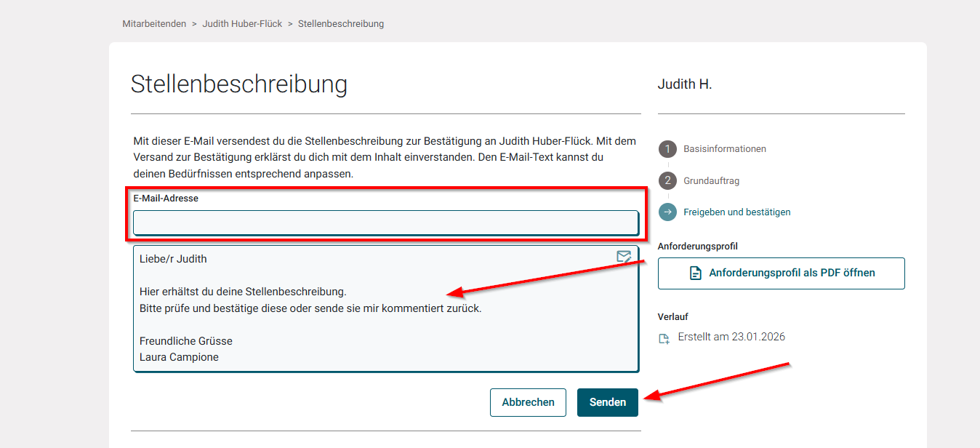This screenshot has width=980, height=448.
Task: Click the Judith H. sidebar heading
Action: click(x=684, y=84)
